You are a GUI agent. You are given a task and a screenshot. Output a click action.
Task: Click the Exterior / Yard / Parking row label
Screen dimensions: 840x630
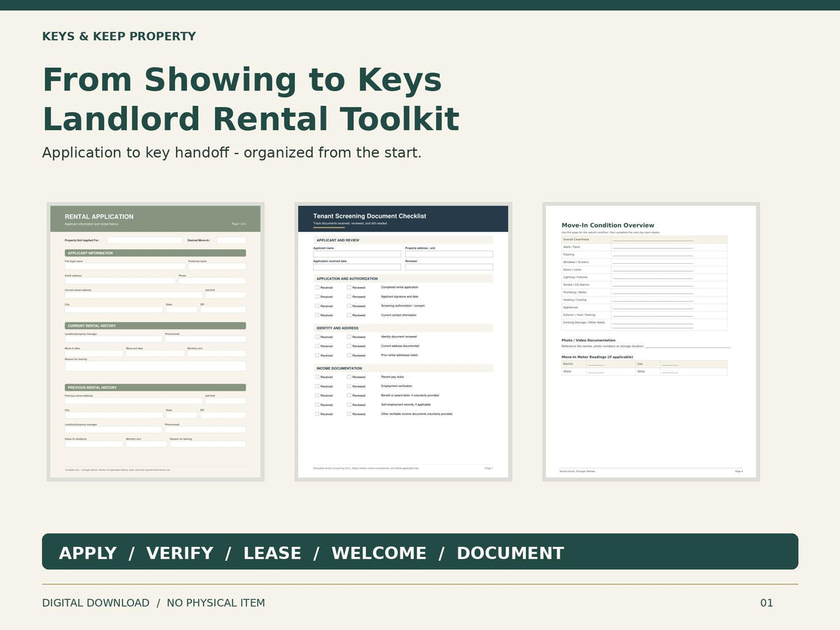(x=579, y=315)
